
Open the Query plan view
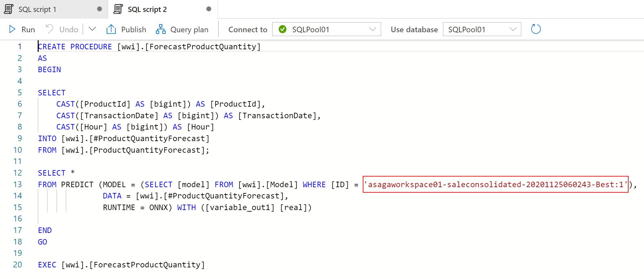182,29
